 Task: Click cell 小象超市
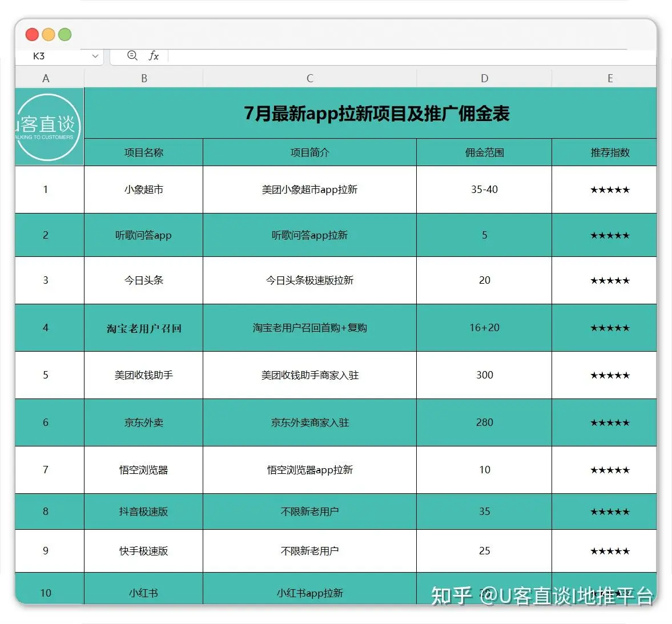143,190
